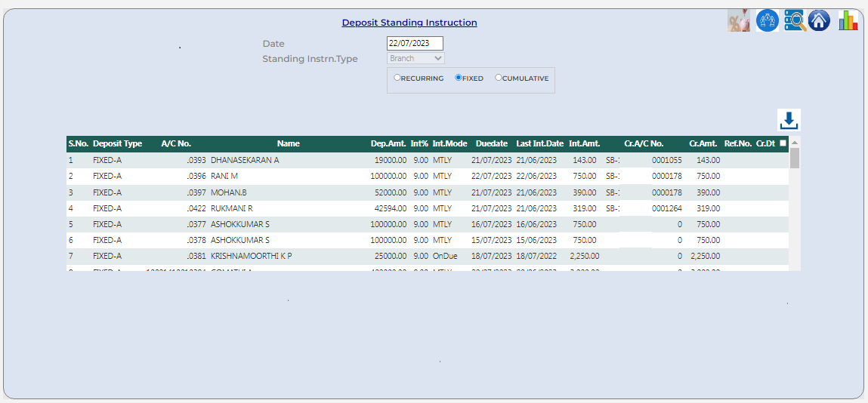
Task: Click the OnDue interest mode cell
Action: click(446, 257)
